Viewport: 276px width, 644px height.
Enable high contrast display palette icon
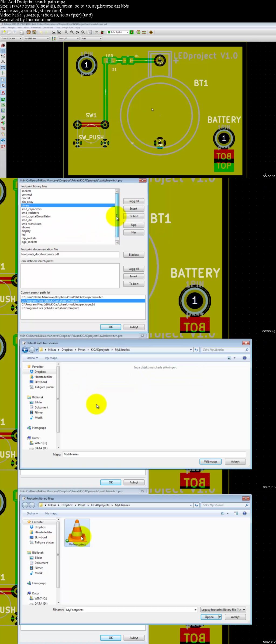coord(3,134)
